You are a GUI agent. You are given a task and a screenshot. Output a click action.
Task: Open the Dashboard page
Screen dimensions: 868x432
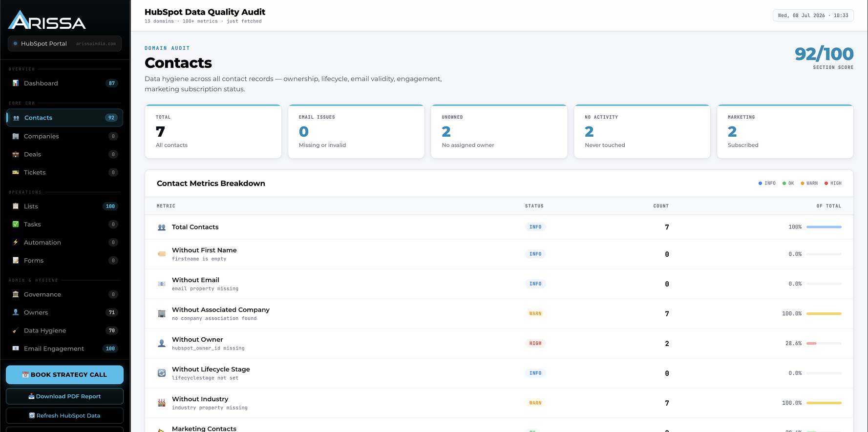click(x=64, y=83)
